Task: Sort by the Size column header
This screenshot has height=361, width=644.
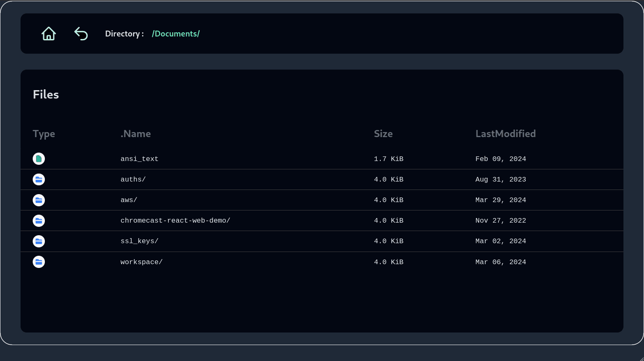Action: [383, 134]
